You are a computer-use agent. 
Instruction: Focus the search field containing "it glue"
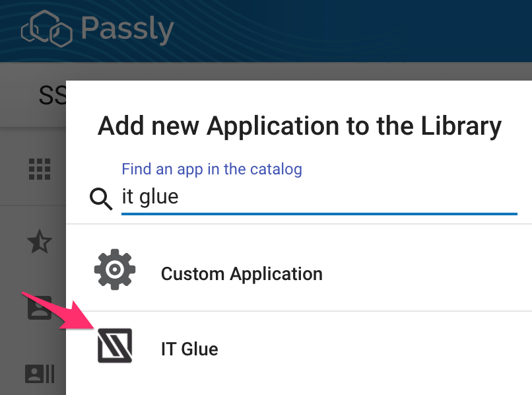319,197
